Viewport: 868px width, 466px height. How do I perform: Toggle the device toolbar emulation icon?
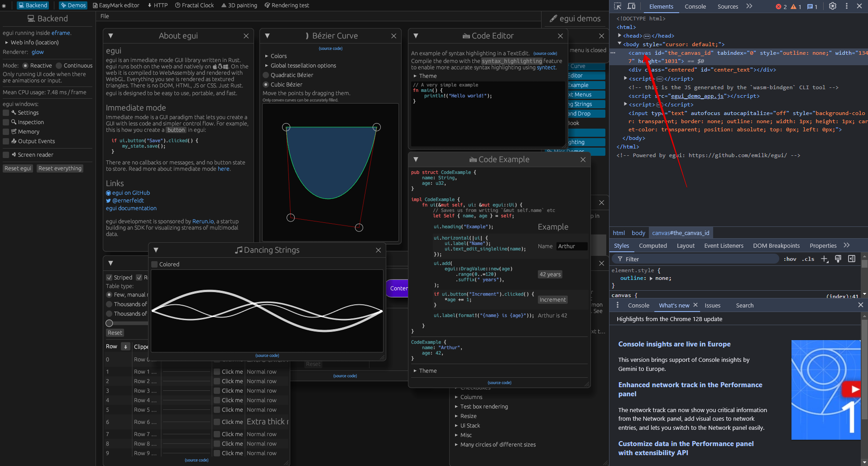point(631,6)
